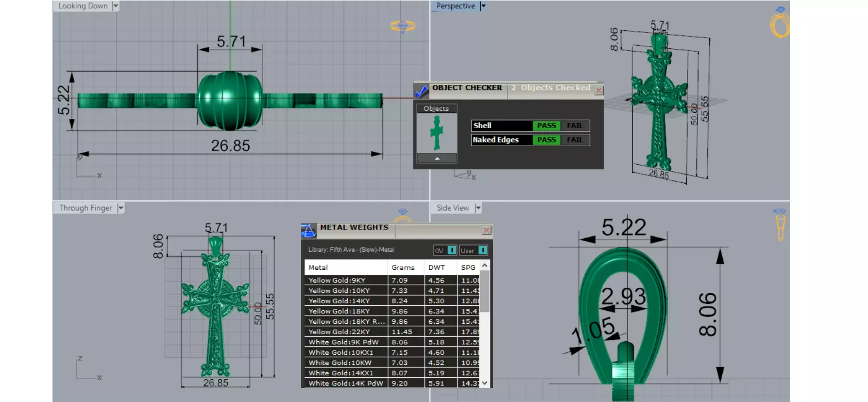Viewport: 868px width, 402px height.
Task: Select the White Gold:14K PdW row
Action: point(392,383)
